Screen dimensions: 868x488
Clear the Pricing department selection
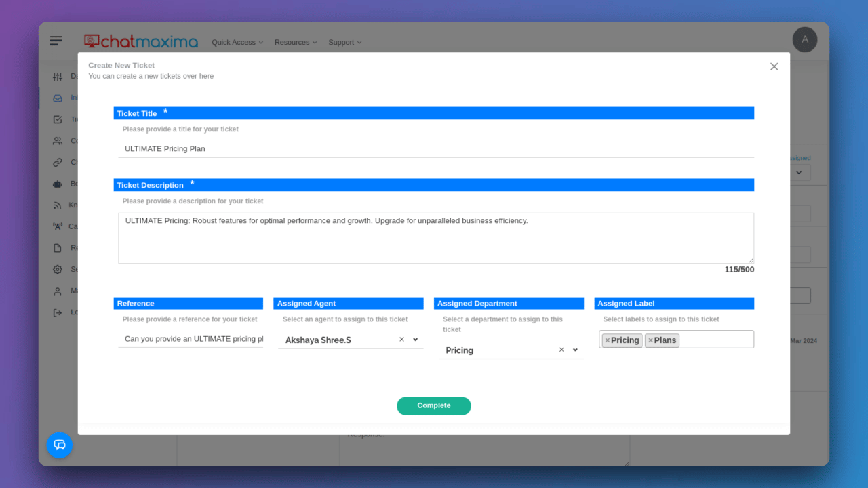tap(561, 350)
